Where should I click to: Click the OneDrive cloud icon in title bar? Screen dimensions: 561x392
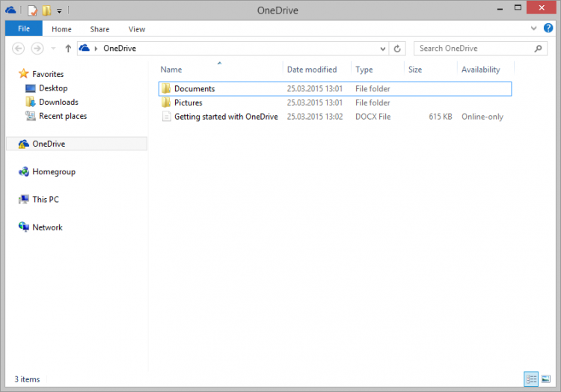coord(10,10)
